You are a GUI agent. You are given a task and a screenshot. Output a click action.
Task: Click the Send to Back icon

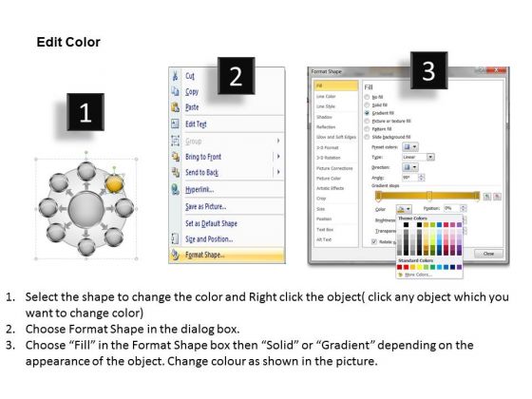click(x=175, y=172)
